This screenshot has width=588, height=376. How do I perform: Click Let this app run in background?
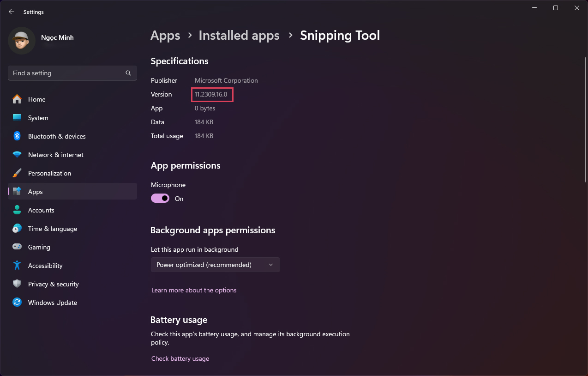(195, 249)
